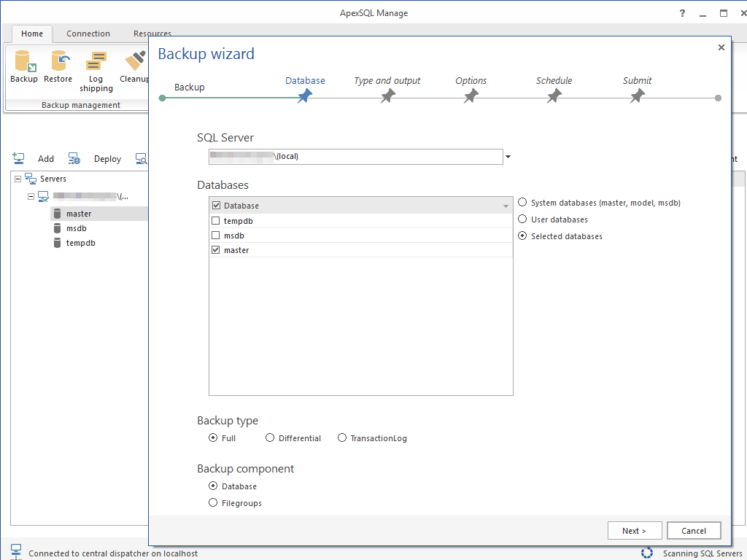Select master in the servers tree
Screen dimensions: 747x560
click(79, 214)
